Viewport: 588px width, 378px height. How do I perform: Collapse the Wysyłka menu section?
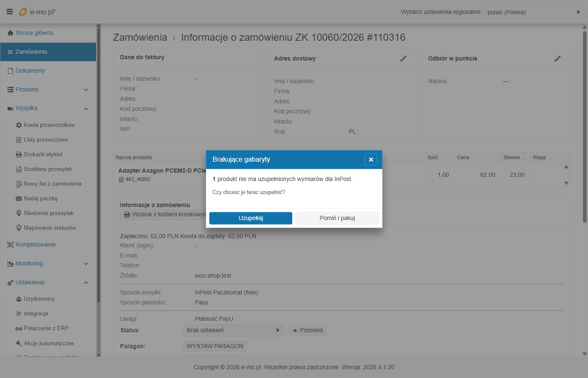[x=86, y=109]
